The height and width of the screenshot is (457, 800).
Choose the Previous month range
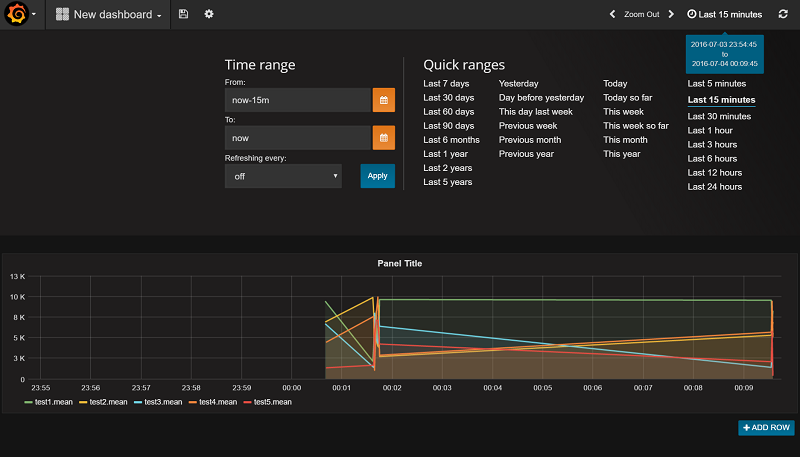[530, 140]
